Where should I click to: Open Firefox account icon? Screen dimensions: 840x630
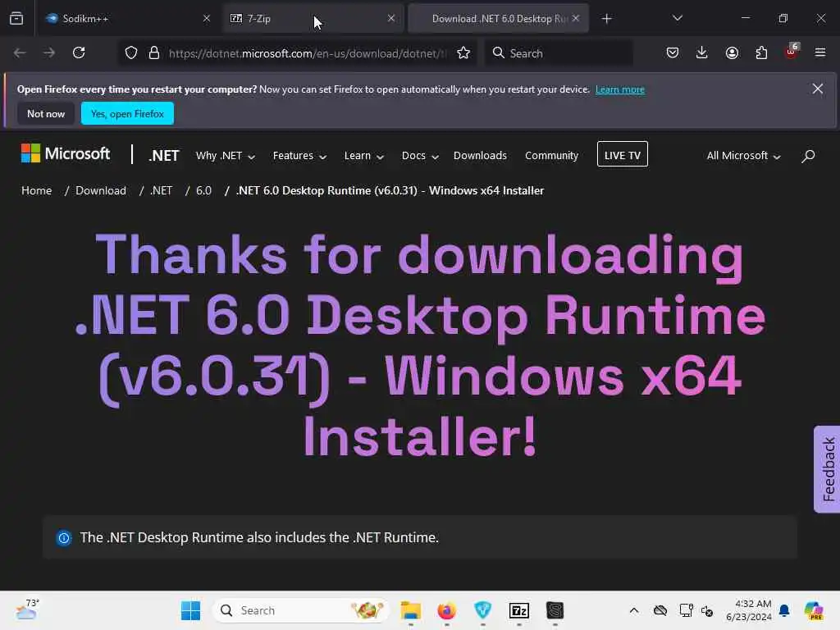[732, 53]
